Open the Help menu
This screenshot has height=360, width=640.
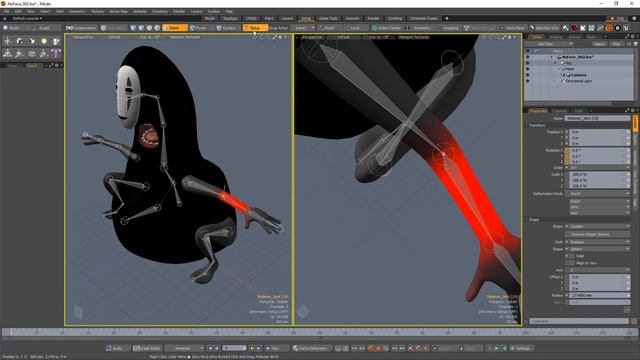[229, 11]
